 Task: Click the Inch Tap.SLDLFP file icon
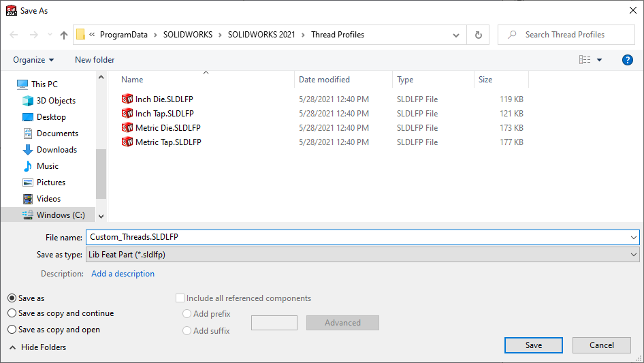pos(127,114)
